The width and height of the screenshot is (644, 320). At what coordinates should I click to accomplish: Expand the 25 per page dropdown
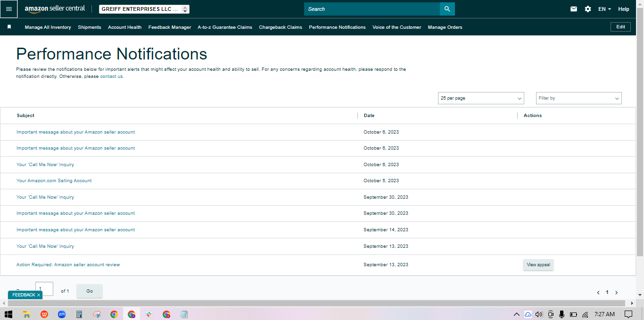[481, 98]
